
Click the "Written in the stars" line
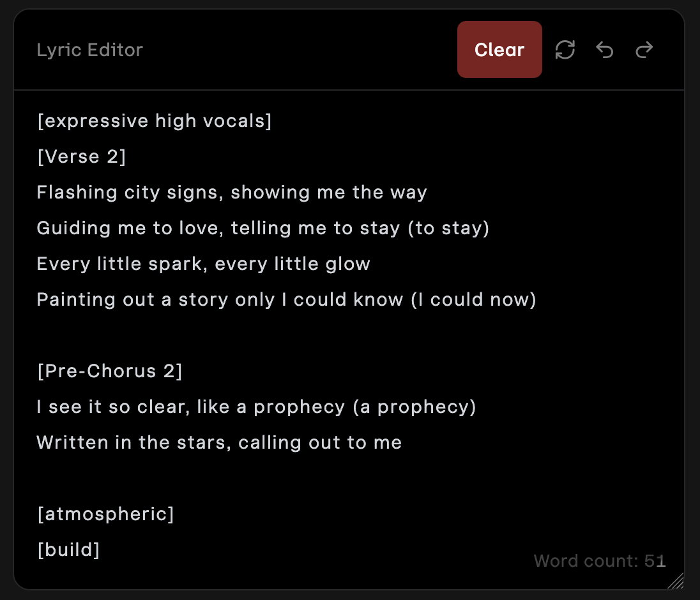[x=219, y=442]
